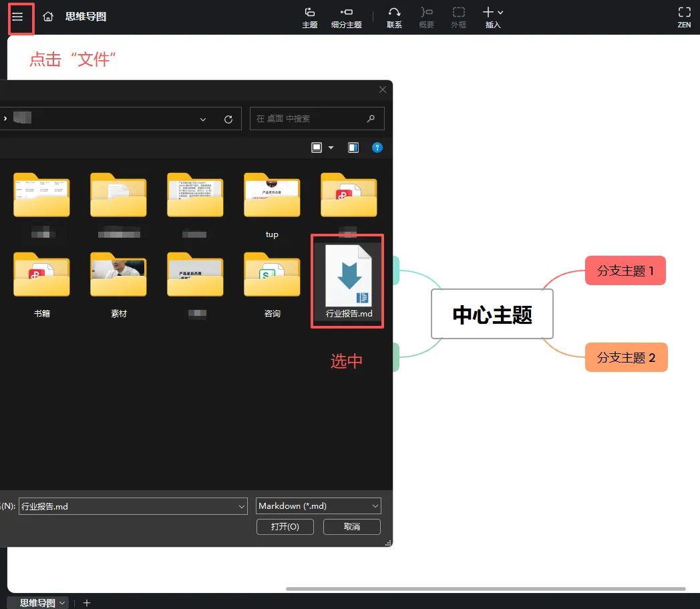The height and width of the screenshot is (609, 700).
Task: Click the 思维导图 document title
Action: [85, 17]
